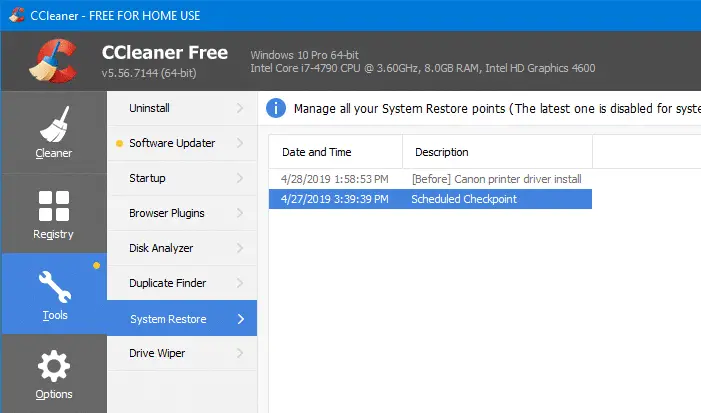Click chevron arrow next to Duplicate Finder
This screenshot has height=413, width=701.
point(240,283)
